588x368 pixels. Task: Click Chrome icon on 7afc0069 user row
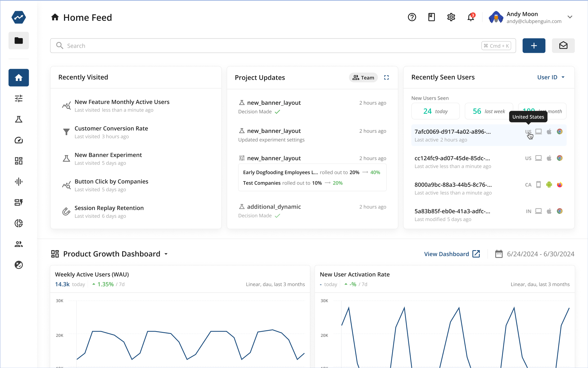[x=560, y=131]
